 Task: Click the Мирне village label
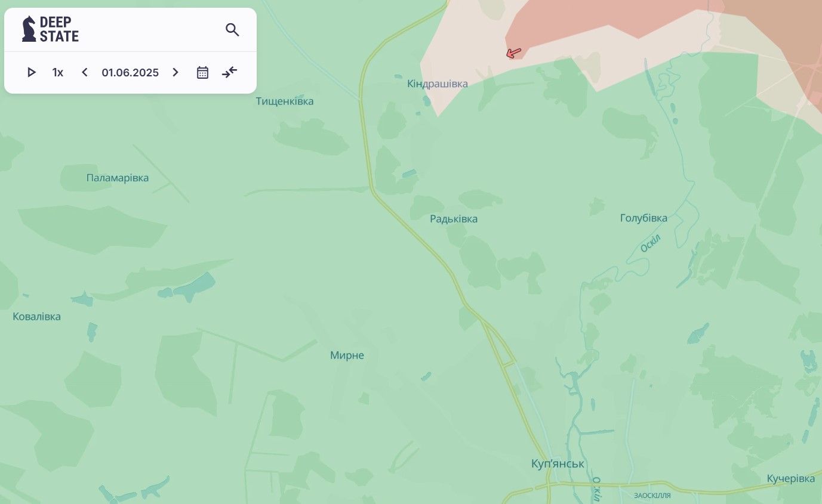pyautogui.click(x=347, y=355)
